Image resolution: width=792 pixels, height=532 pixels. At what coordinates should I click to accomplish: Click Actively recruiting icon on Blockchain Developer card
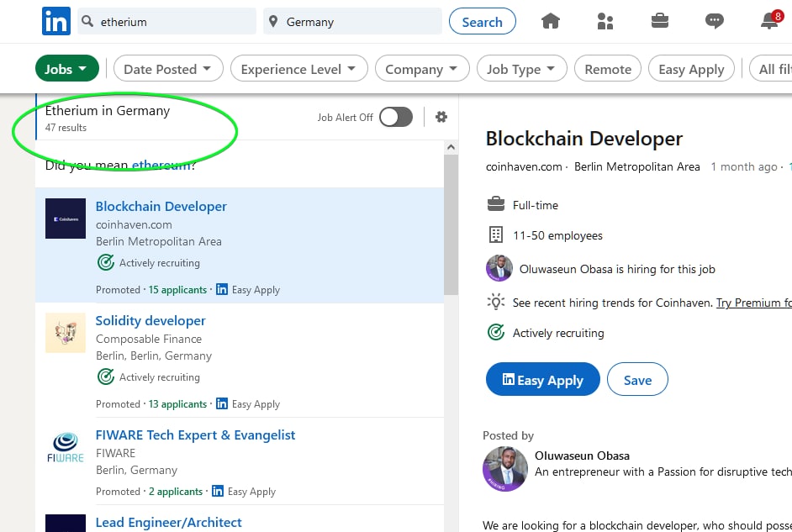point(106,262)
